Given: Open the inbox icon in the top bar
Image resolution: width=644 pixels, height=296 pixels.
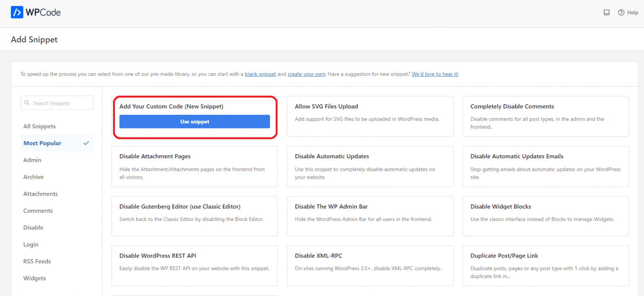Looking at the screenshot, I should (606, 13).
